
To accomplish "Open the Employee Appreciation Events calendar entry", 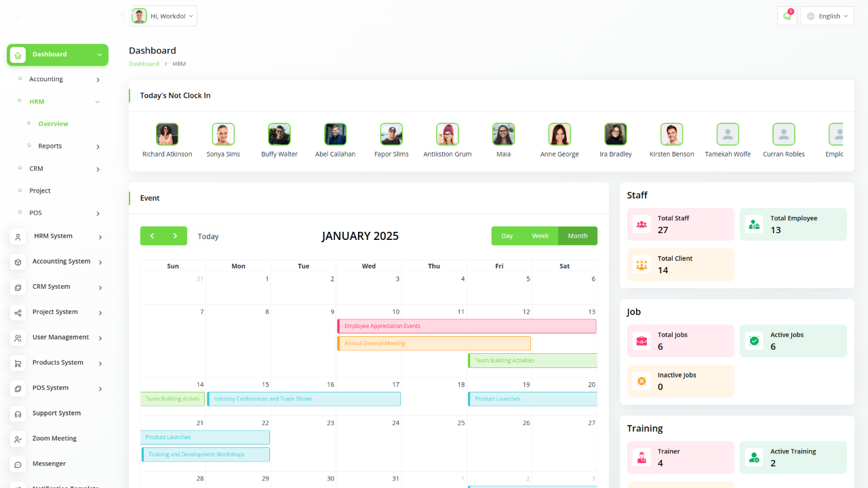I will click(x=467, y=326).
